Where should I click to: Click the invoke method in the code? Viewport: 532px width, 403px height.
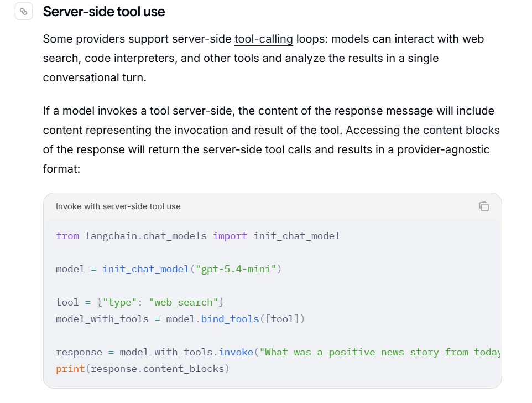coord(236,353)
